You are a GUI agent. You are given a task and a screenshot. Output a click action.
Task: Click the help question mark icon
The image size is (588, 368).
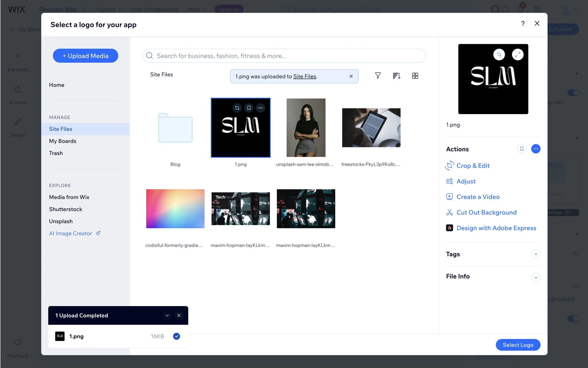[523, 24]
